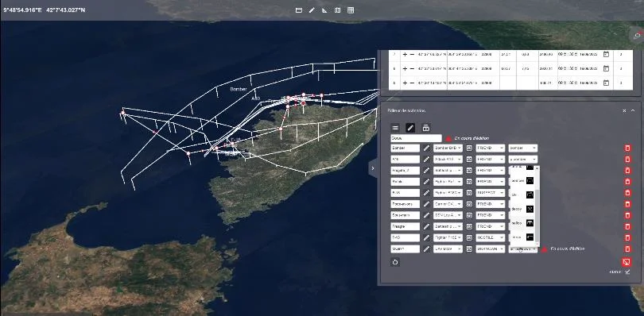Click the red delete-all icon below trash column
644x316 pixels.
pyautogui.click(x=627, y=262)
